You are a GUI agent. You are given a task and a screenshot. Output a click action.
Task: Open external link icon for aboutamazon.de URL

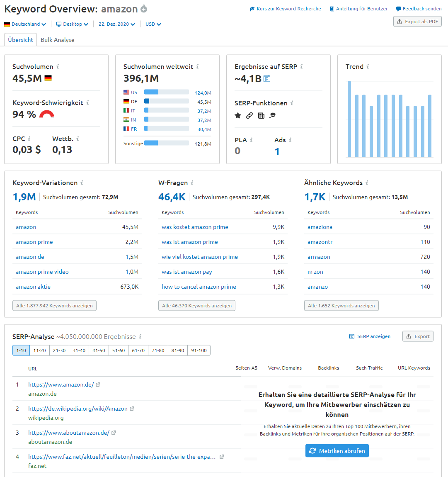click(114, 433)
